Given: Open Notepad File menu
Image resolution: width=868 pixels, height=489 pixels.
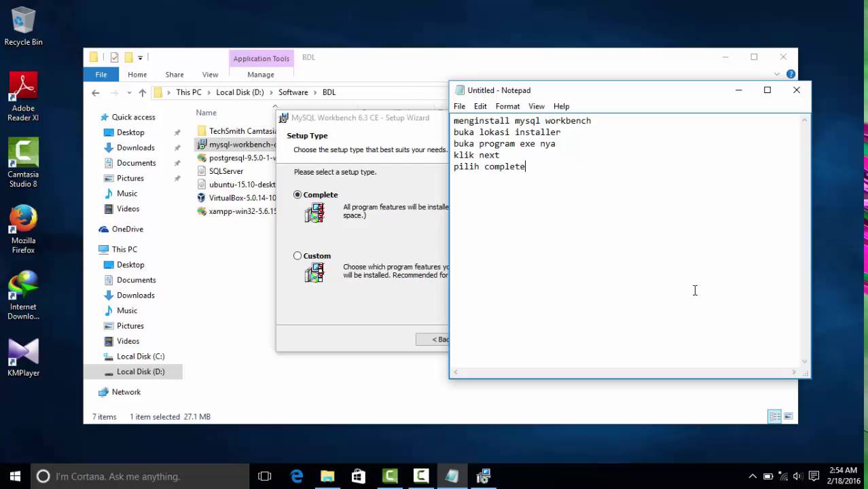Looking at the screenshot, I should pos(459,107).
